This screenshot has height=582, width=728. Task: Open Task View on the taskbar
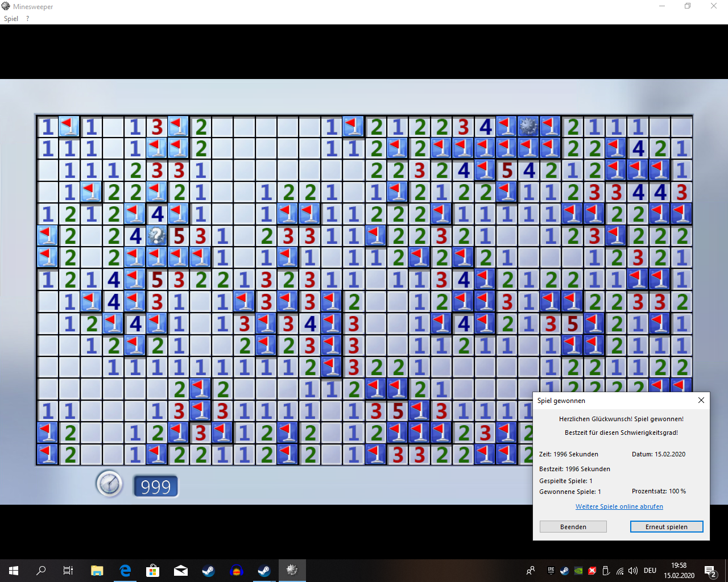(x=68, y=571)
